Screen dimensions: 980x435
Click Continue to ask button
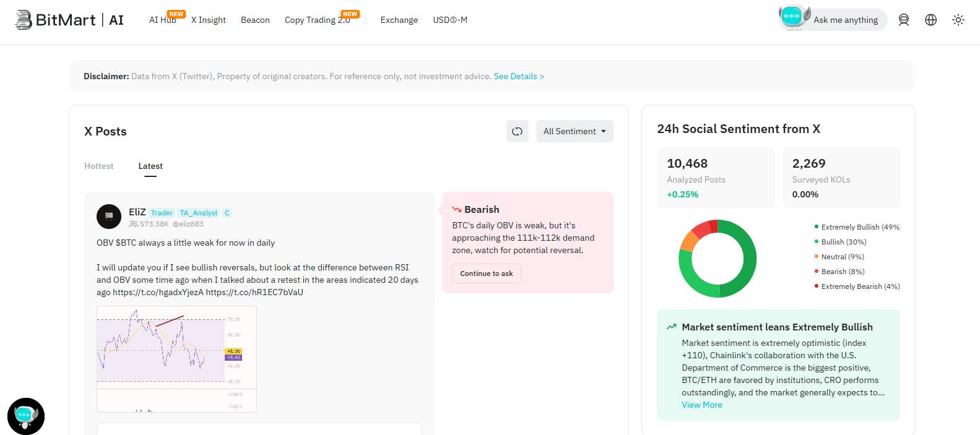[x=487, y=273]
